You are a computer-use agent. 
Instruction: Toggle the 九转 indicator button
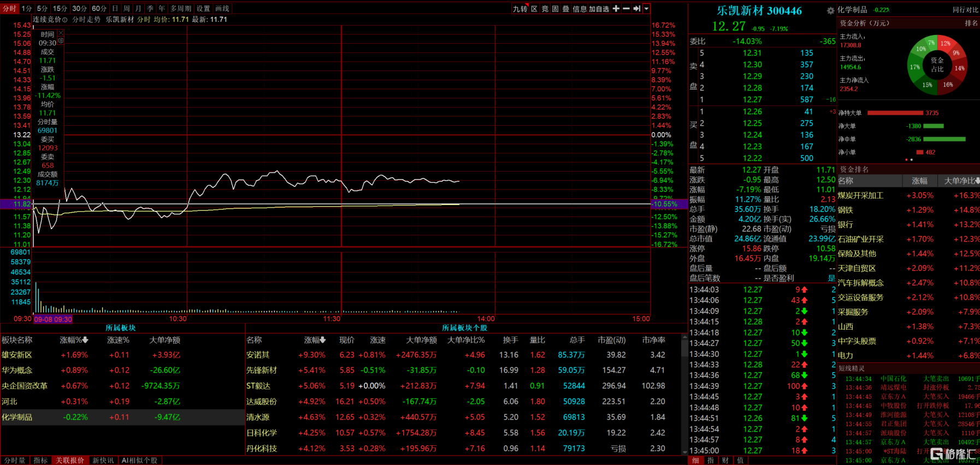(520, 9)
